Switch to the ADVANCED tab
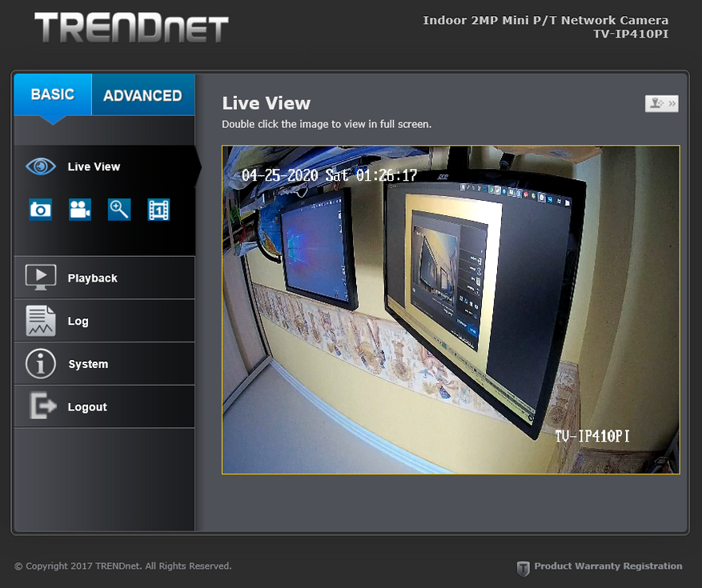 point(143,95)
